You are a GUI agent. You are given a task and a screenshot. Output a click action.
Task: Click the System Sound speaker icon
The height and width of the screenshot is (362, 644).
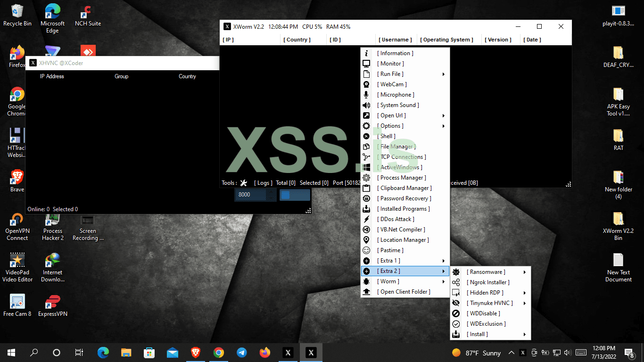tap(366, 105)
